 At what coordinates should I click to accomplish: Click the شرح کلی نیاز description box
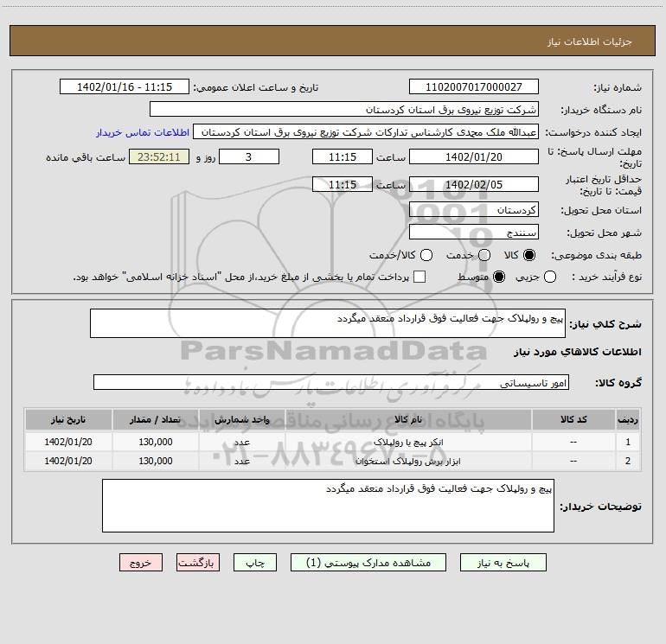click(328, 323)
